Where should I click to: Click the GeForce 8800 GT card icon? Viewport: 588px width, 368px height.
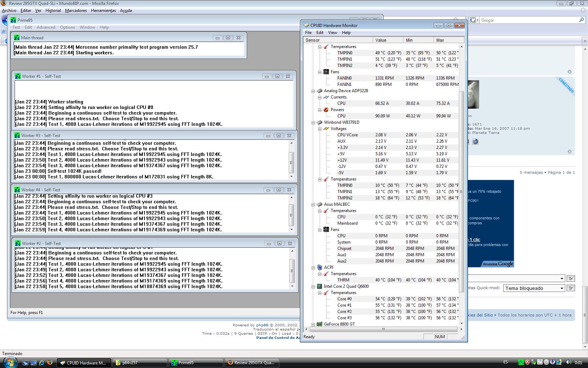tap(320, 324)
